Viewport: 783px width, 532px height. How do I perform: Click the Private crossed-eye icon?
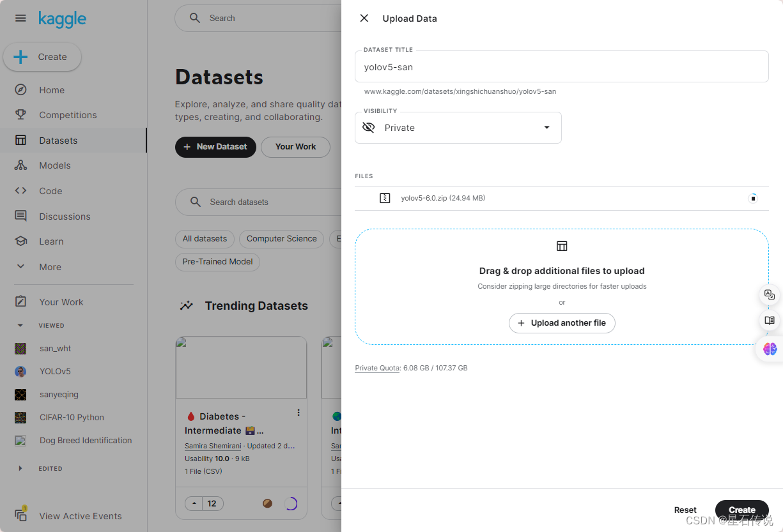tap(369, 128)
